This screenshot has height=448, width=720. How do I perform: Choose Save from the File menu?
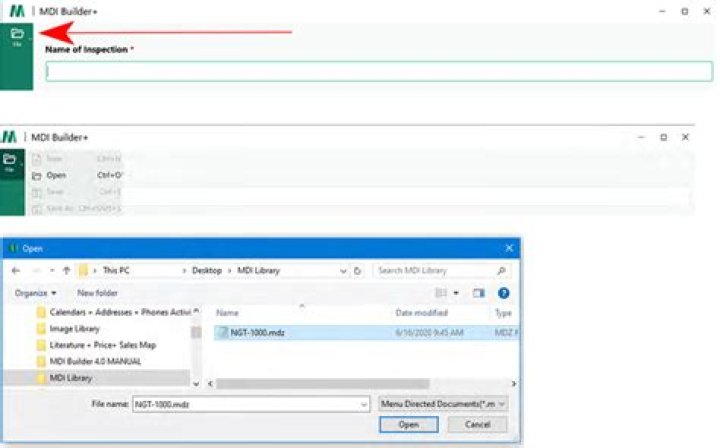77,192
